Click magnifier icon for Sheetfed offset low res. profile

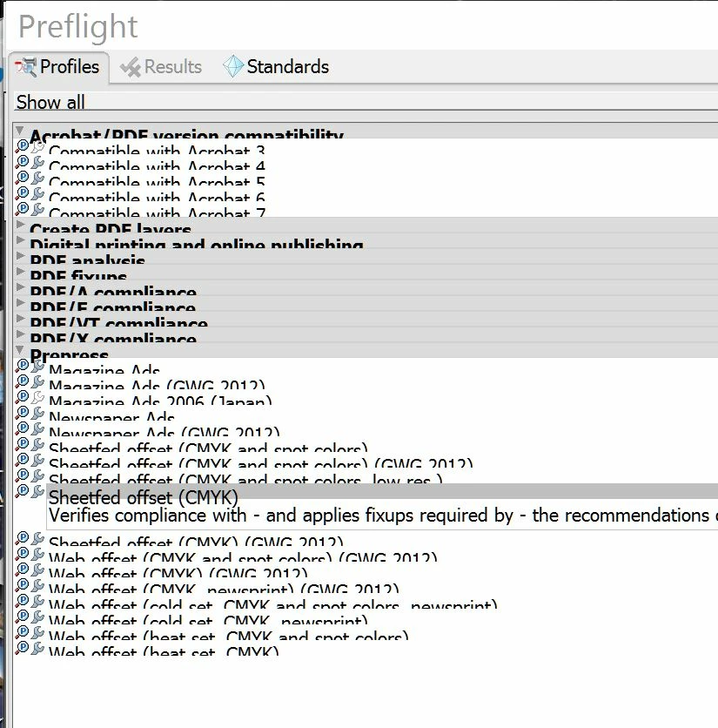point(22,475)
